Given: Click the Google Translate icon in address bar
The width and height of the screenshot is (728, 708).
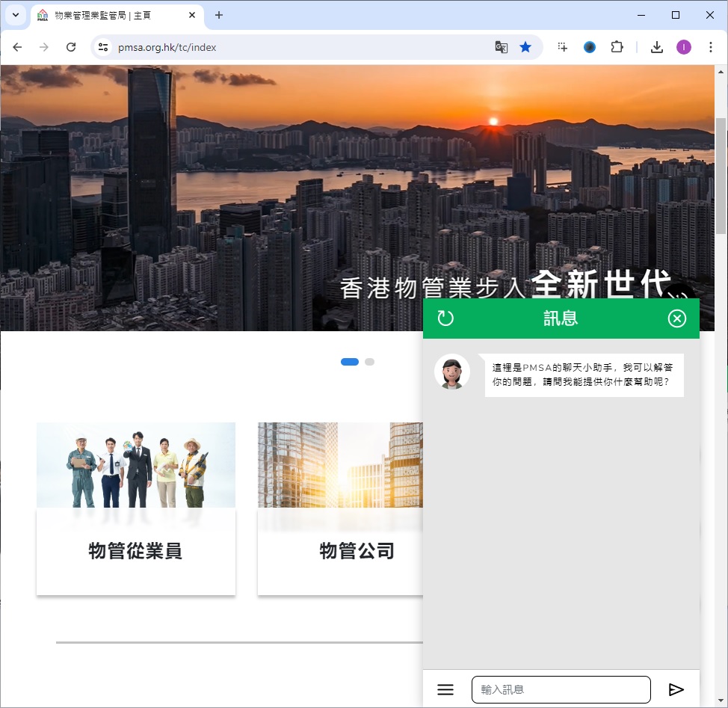Looking at the screenshot, I should 502,47.
